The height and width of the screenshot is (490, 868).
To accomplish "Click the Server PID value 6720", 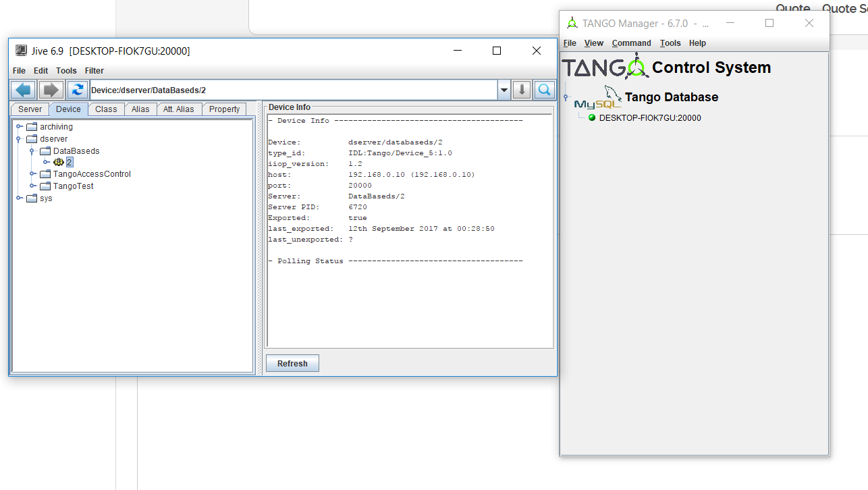I will pos(358,207).
